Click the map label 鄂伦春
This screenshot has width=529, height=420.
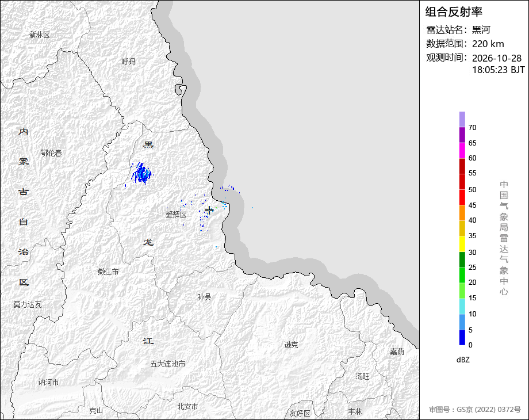click(51, 153)
